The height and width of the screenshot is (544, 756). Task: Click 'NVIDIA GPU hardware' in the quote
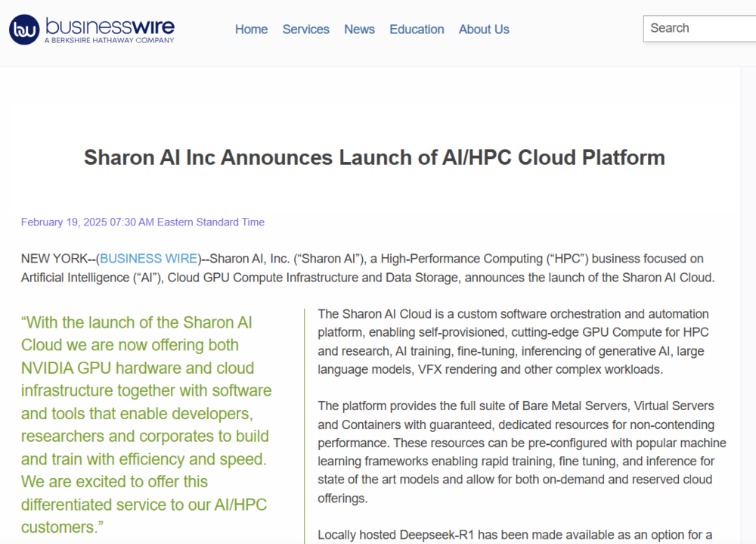[x=94, y=368]
